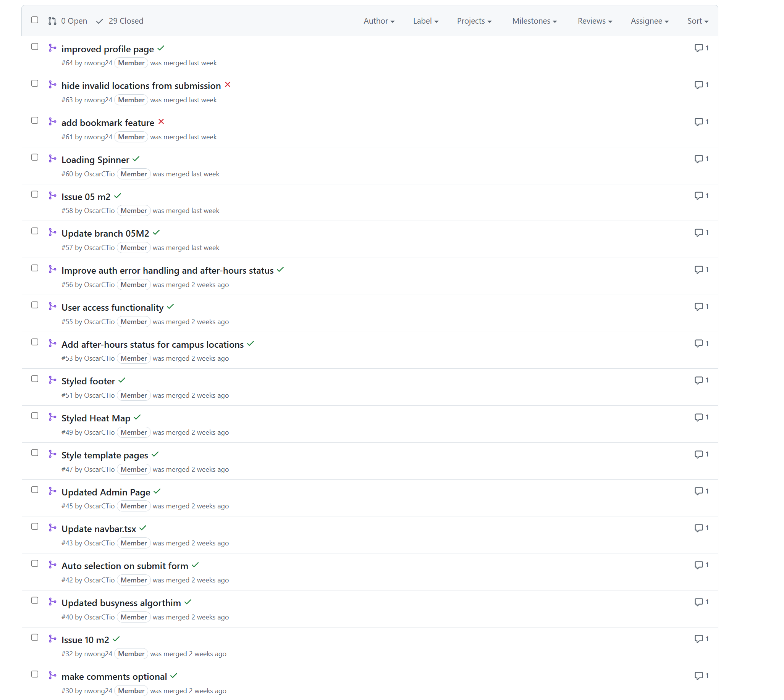Open PR Add after-hours status for campus locations
This screenshot has height=700, width=784.
click(x=152, y=345)
